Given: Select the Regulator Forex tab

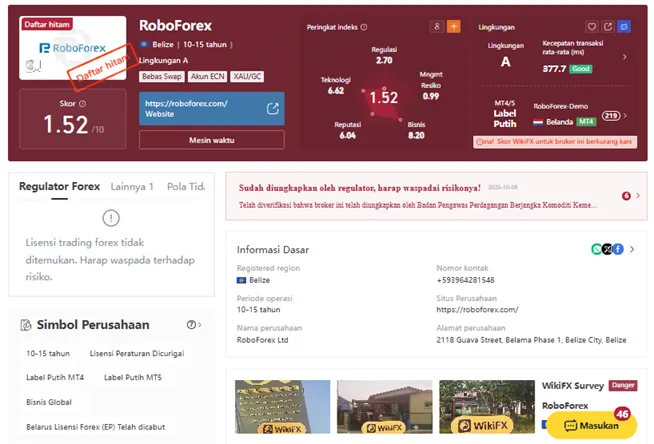Looking at the screenshot, I should coord(60,187).
